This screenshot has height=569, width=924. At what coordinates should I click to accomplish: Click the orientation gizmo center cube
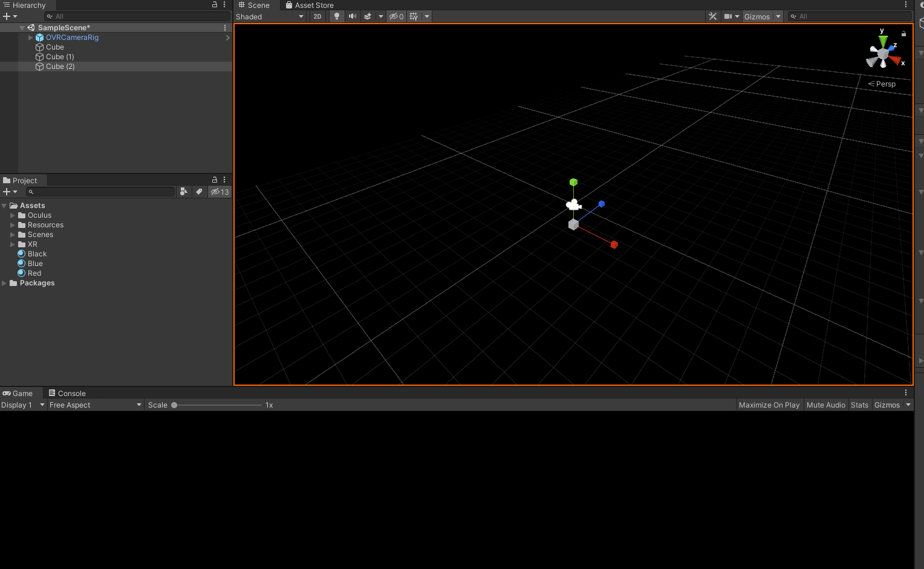click(x=883, y=54)
